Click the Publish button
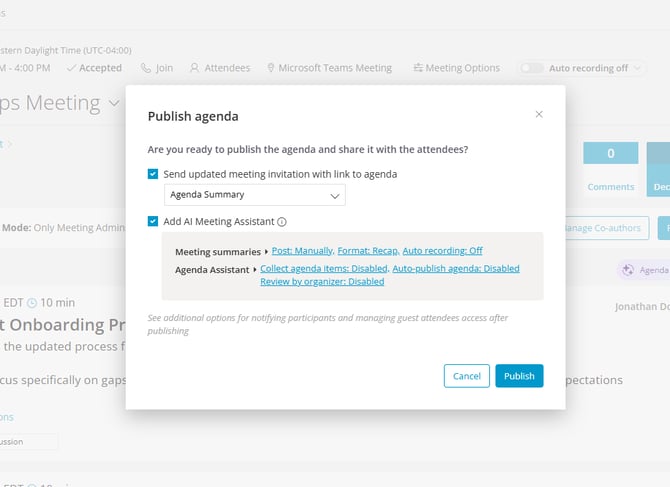The width and height of the screenshot is (670, 487). tap(519, 376)
